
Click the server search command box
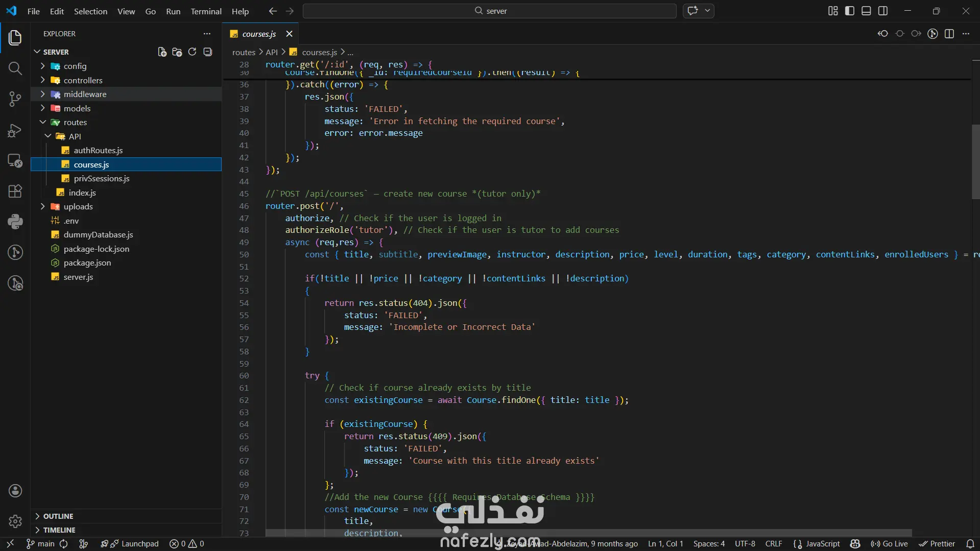tap(489, 11)
